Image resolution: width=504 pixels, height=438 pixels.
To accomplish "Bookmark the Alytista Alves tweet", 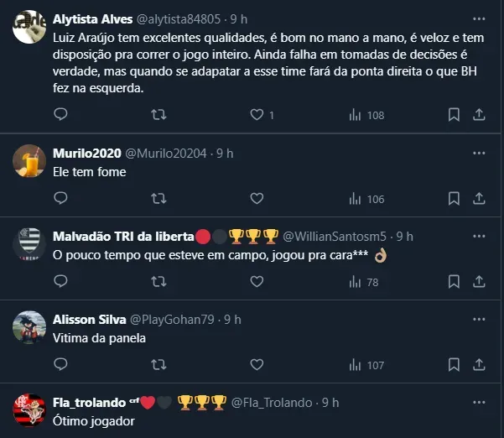I will pos(454,115).
